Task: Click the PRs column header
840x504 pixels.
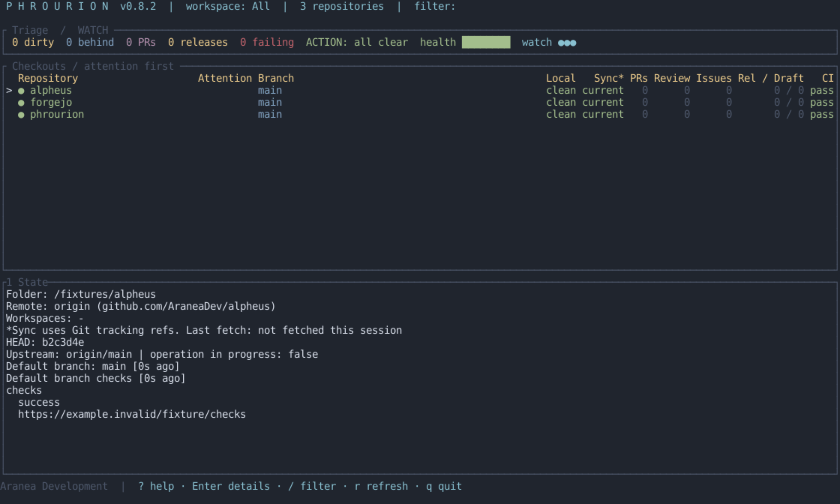Action: (638, 78)
